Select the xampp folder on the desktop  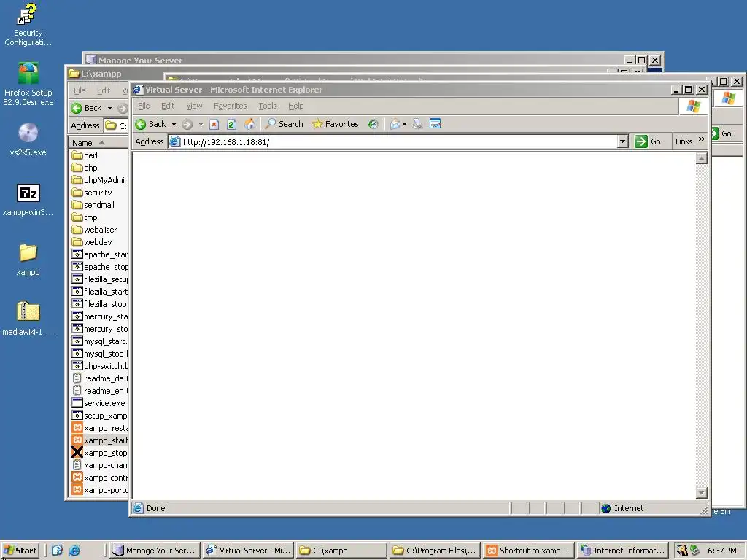coord(28,260)
